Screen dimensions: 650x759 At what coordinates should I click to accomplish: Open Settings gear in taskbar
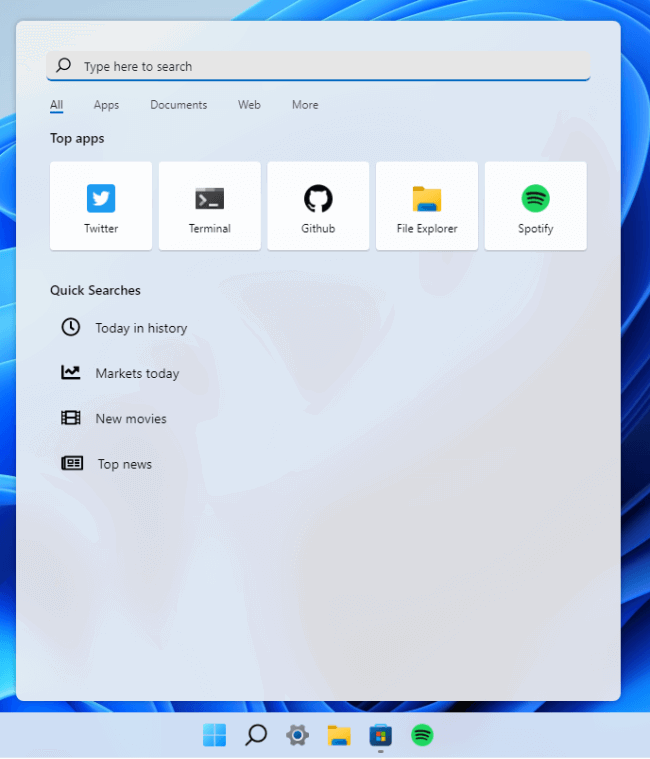point(297,735)
